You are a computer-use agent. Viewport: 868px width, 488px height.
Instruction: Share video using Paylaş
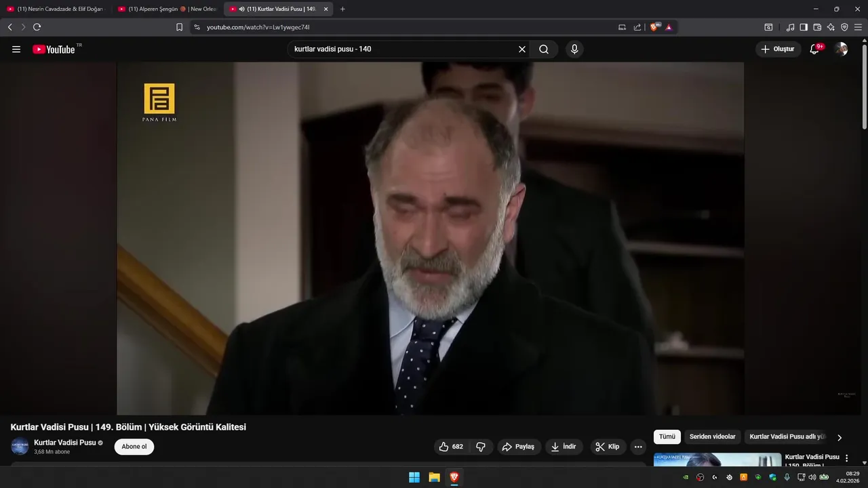(519, 447)
